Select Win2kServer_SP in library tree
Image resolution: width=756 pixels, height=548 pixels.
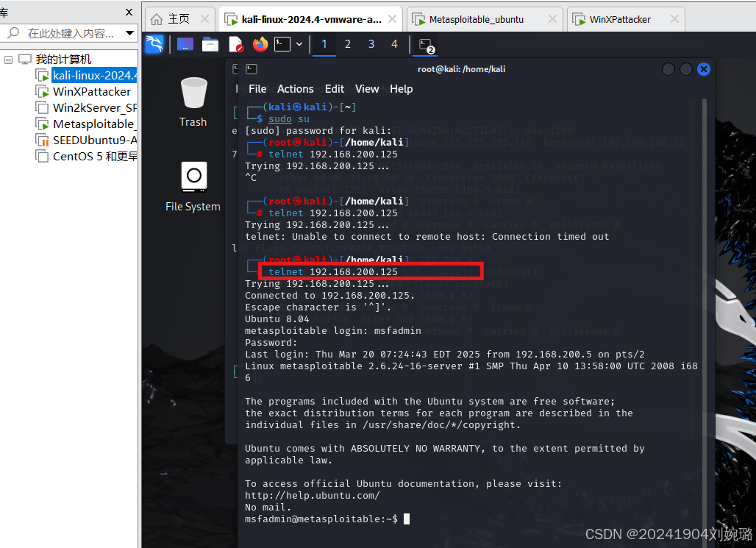(95, 107)
